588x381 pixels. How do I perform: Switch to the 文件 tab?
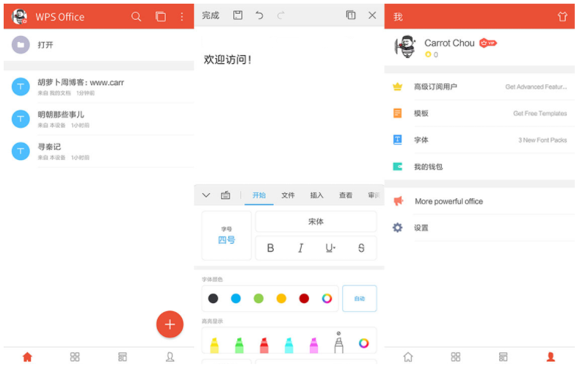pos(288,195)
